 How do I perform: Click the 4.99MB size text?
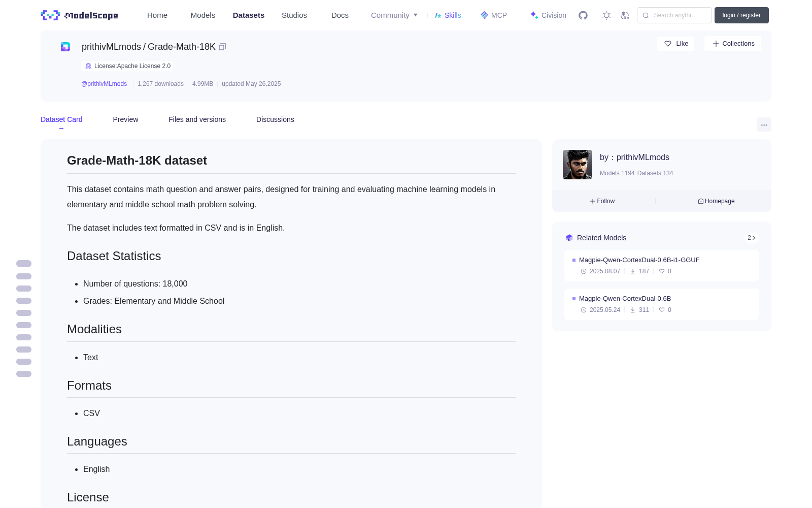[202, 84]
